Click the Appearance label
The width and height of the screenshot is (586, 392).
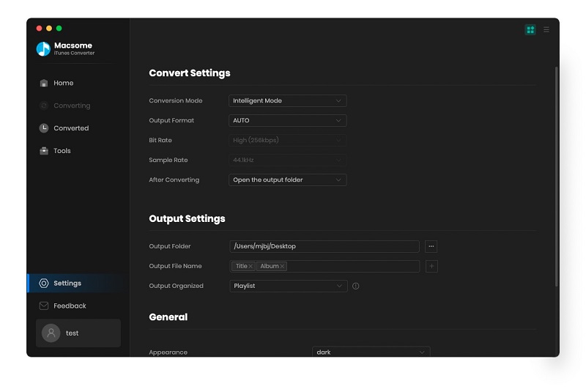click(x=168, y=352)
